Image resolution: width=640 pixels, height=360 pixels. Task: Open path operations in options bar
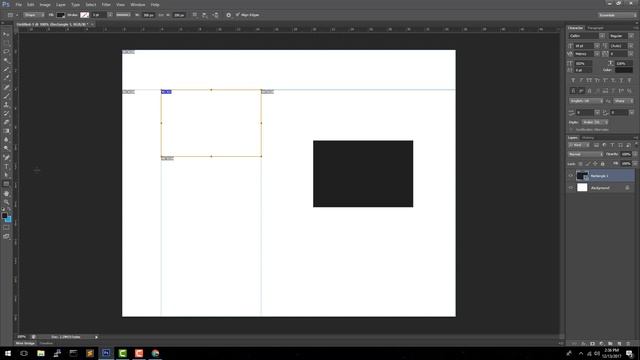(x=195, y=15)
